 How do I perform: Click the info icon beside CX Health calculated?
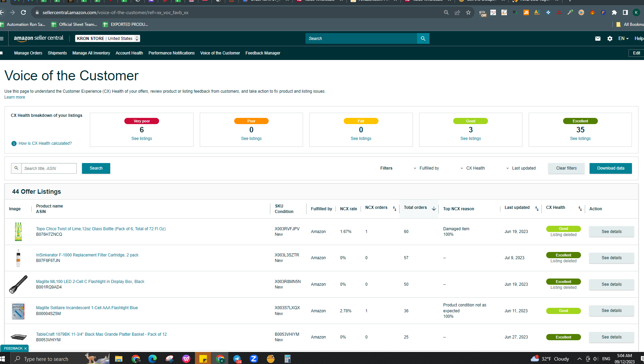pyautogui.click(x=14, y=143)
